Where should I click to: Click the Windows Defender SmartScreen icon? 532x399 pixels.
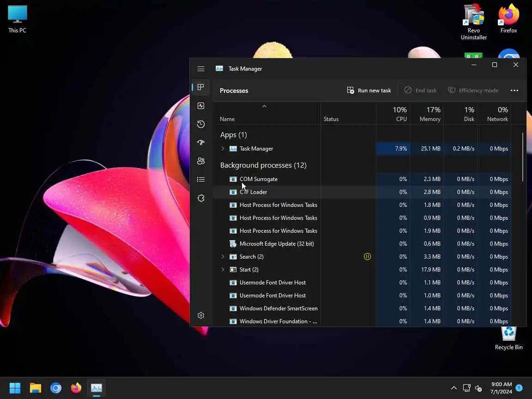tap(233, 308)
